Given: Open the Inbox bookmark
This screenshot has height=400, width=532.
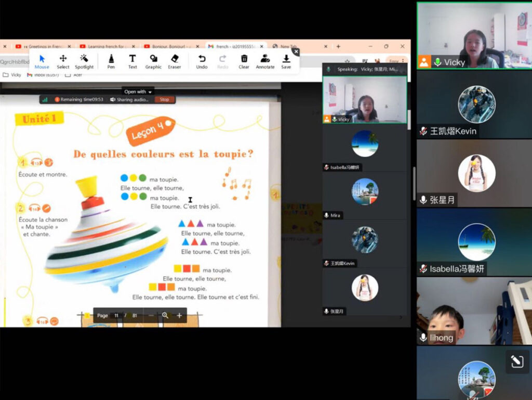Looking at the screenshot, I should [43, 75].
